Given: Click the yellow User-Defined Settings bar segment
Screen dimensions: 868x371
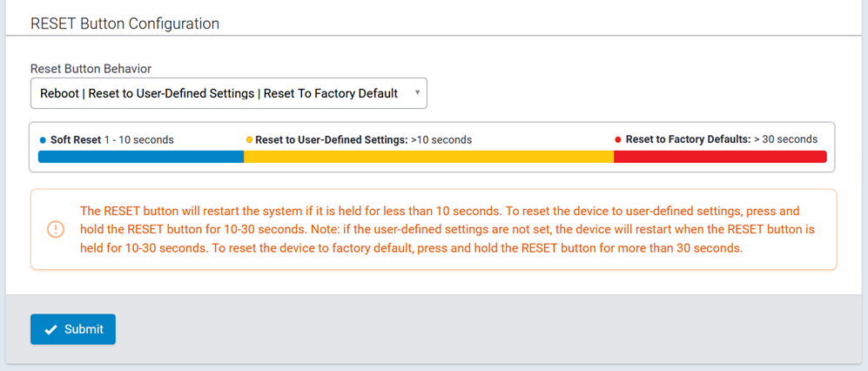Looking at the screenshot, I should tap(428, 157).
